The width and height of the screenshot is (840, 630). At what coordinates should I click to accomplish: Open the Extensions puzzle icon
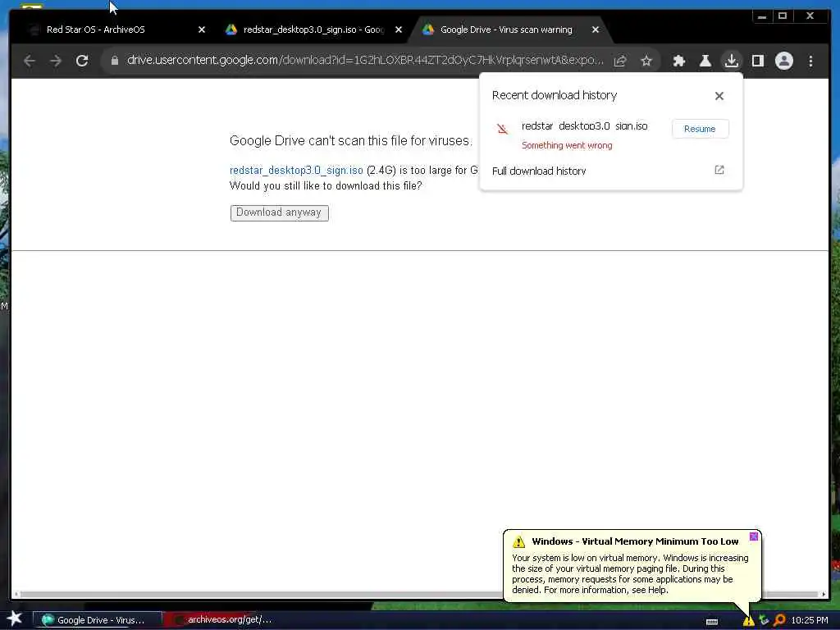(x=679, y=61)
